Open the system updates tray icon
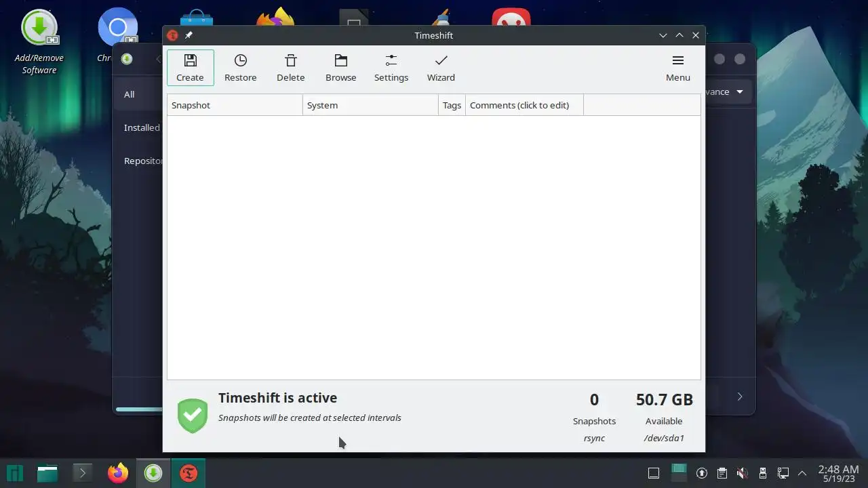Image resolution: width=868 pixels, height=488 pixels. (x=702, y=473)
